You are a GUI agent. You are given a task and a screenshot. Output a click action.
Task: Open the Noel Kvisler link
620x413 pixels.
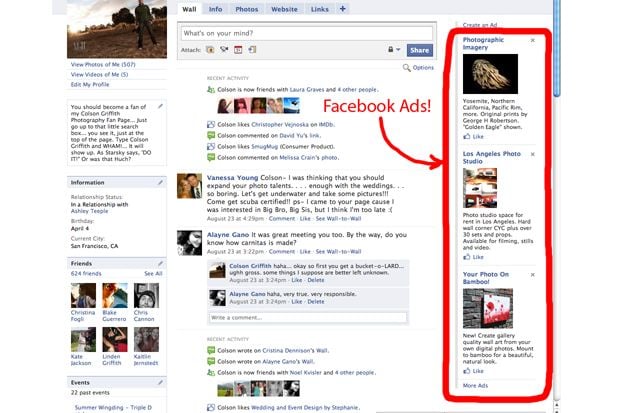click(x=306, y=373)
